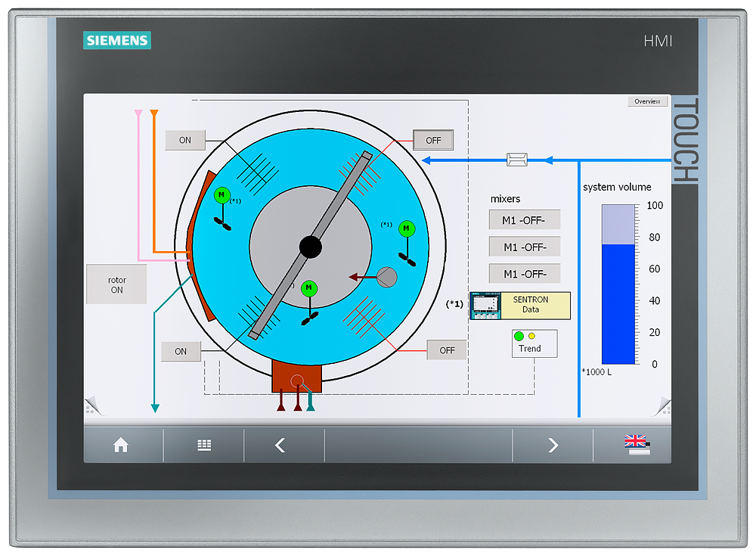Click the forward arrow navigation icon
The height and width of the screenshot is (556, 756).
pyautogui.click(x=553, y=446)
